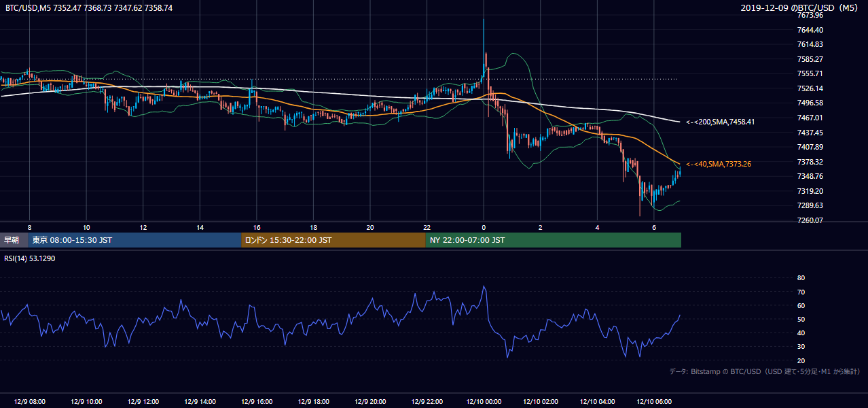Click hour label 16 under the price chart
Screen dimensions: 868x408
coord(256,227)
